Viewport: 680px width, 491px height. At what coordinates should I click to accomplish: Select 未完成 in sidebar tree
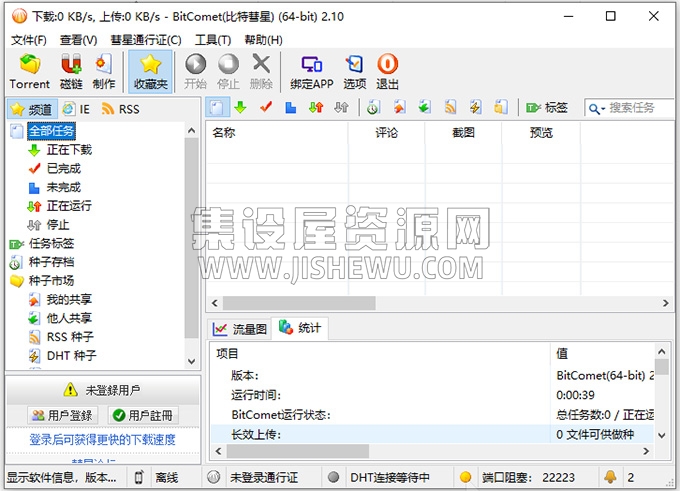click(64, 187)
